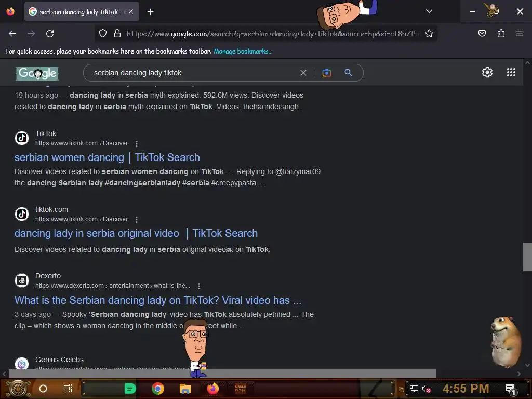Click the Genius Celebs site favicon
This screenshot has height=399, width=532.
(x=22, y=364)
